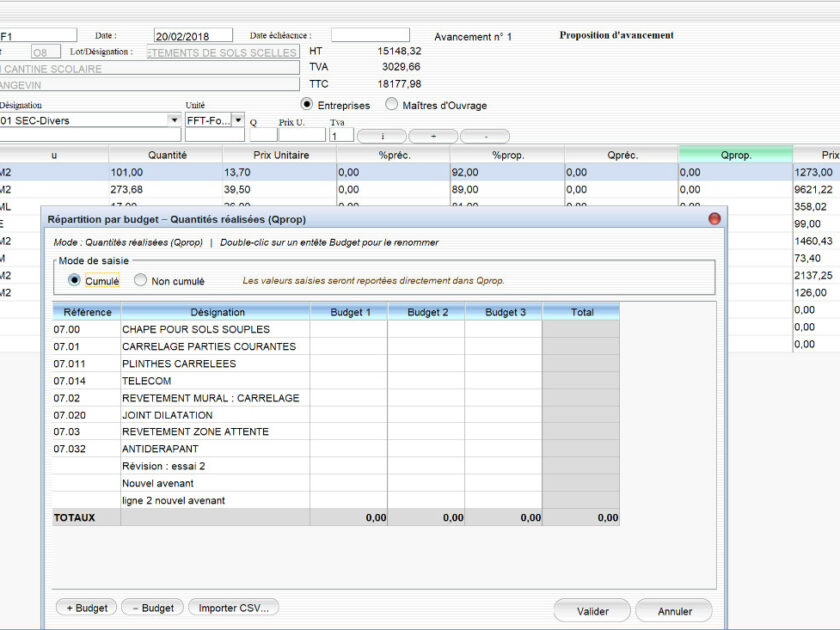The width and height of the screenshot is (840, 630).
Task: Click Budget 1 cell for TELECOM row
Action: 349,380
